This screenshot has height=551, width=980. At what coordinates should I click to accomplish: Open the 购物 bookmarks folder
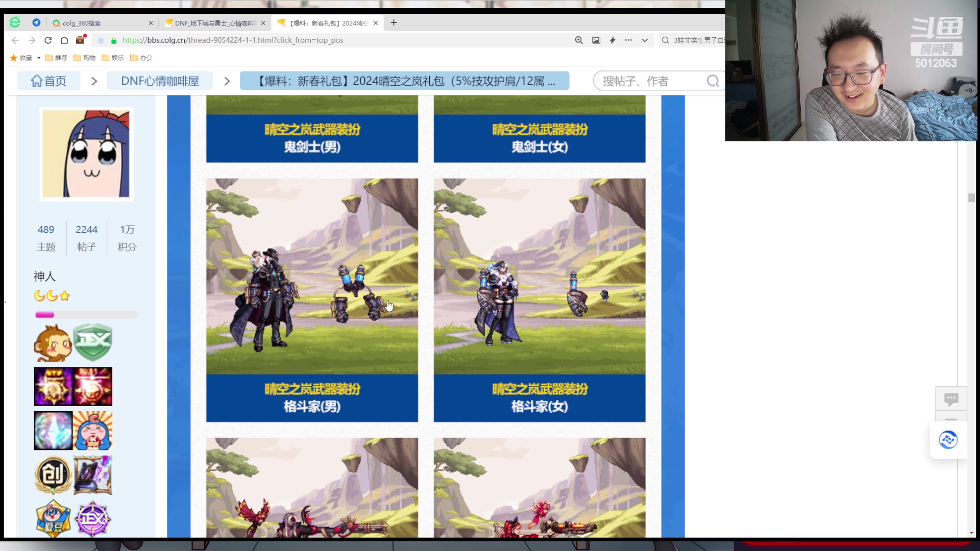tap(84, 58)
